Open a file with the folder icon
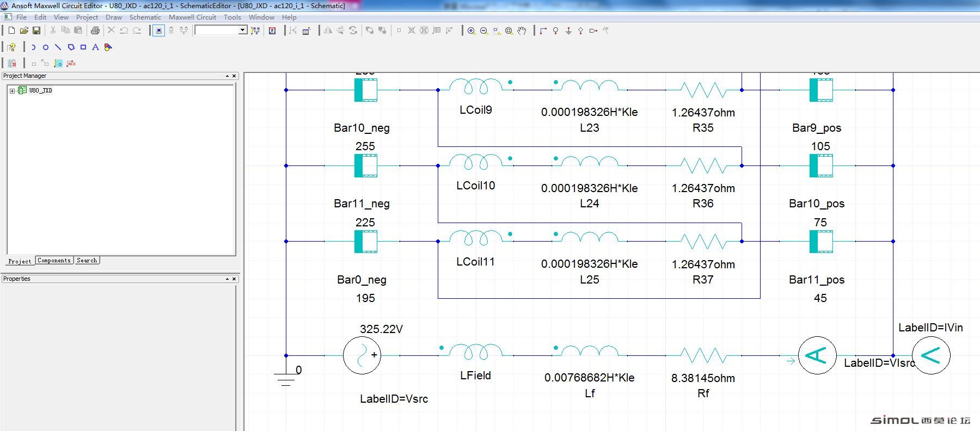The height and width of the screenshot is (431, 980). (x=24, y=30)
